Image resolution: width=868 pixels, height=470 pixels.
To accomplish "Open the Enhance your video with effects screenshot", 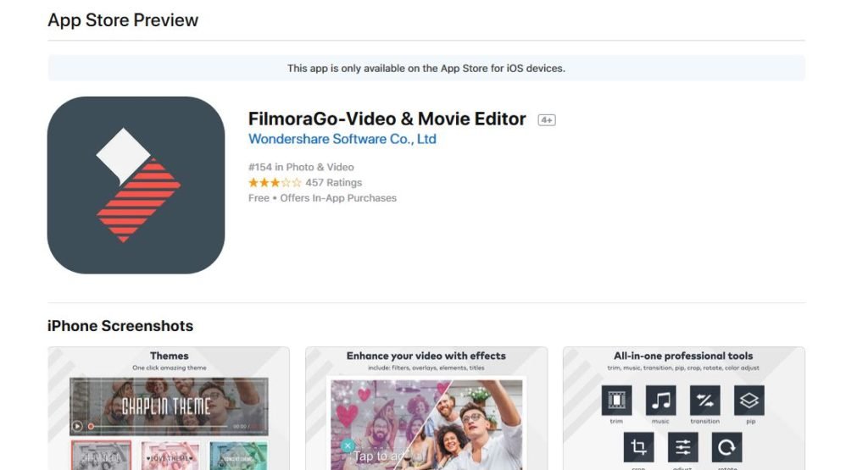I will [x=426, y=408].
